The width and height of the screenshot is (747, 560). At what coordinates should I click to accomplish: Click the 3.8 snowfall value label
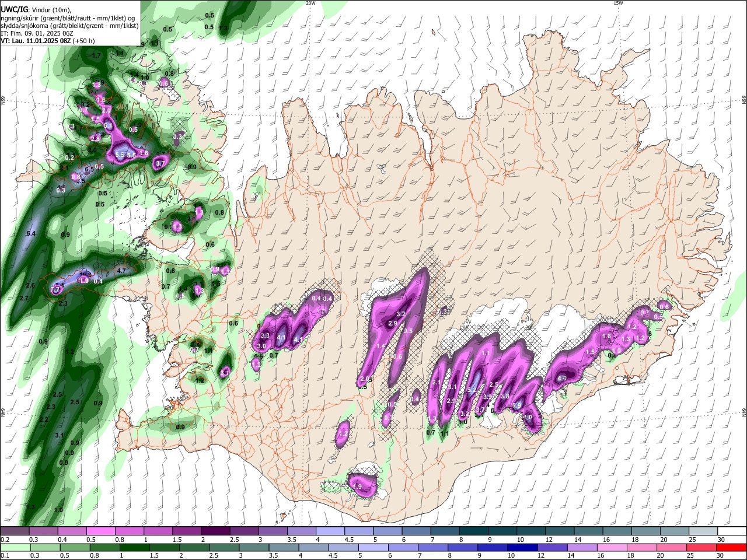(x=505, y=396)
